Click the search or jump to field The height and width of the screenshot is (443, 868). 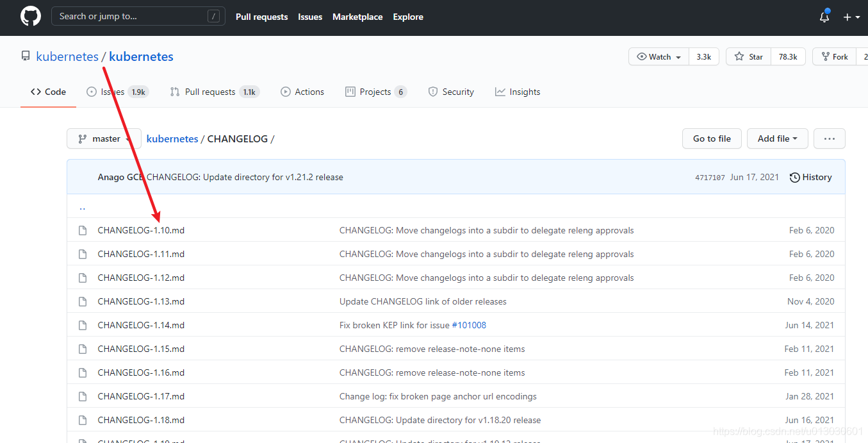[x=138, y=16]
